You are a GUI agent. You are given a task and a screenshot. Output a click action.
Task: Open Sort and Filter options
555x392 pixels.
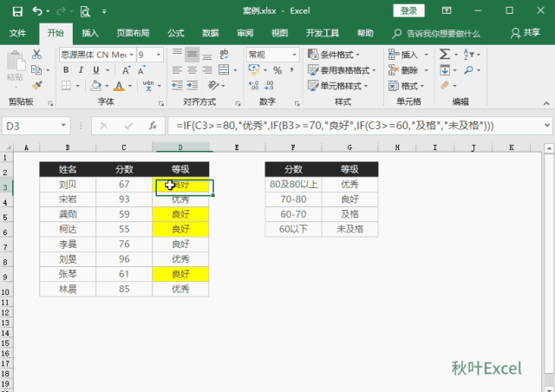point(469,54)
